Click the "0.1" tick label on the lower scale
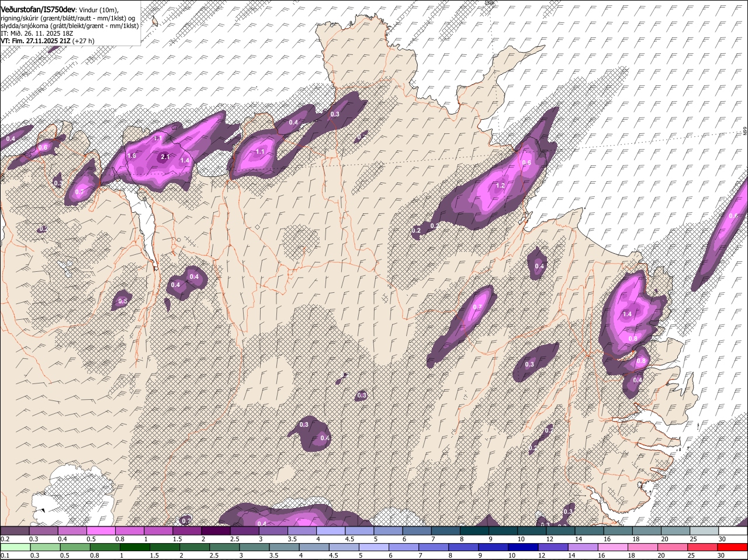Screen dimensions: 748x560 click(x=5, y=555)
